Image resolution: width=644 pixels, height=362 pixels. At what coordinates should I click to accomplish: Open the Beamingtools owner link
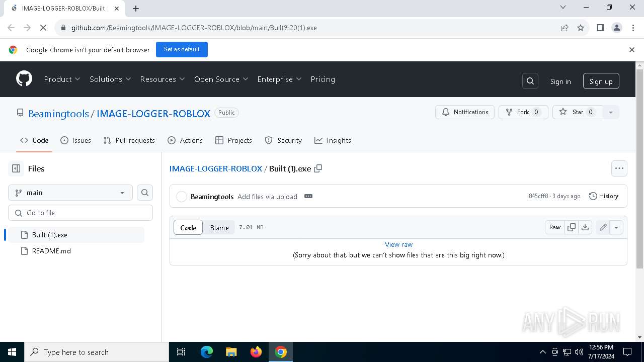pos(58,114)
